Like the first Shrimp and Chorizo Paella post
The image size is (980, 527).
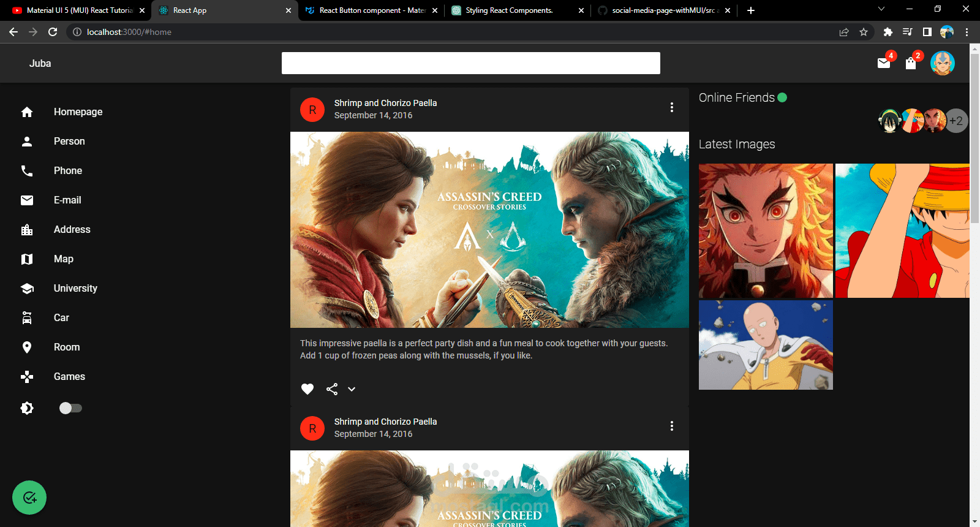[x=307, y=389]
